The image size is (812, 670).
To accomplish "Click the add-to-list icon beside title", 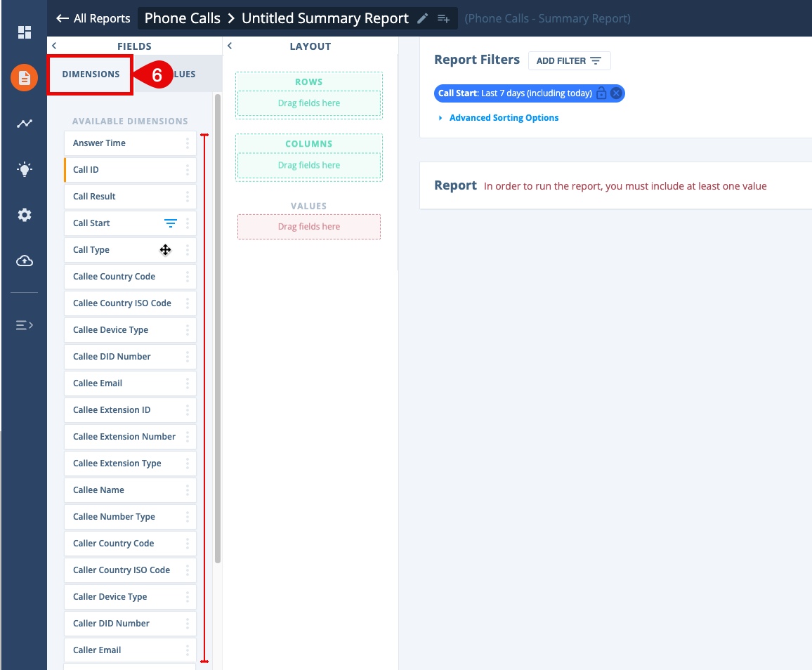I will point(443,19).
